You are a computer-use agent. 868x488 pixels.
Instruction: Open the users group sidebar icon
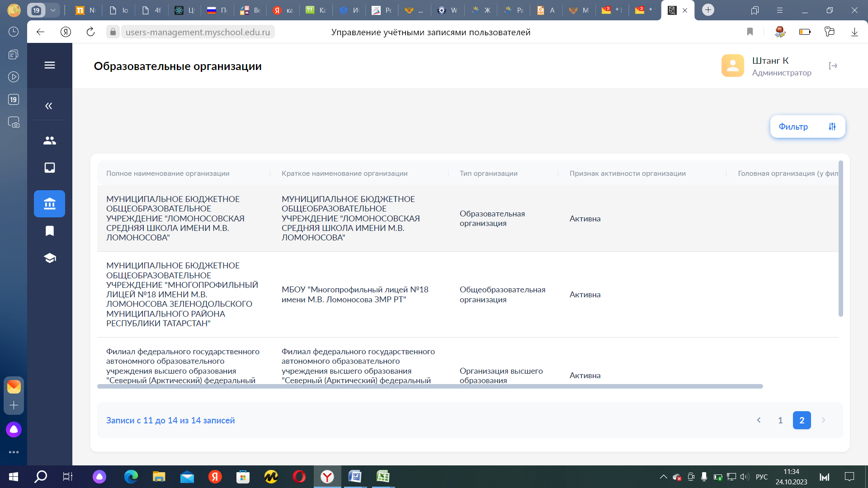(x=50, y=141)
